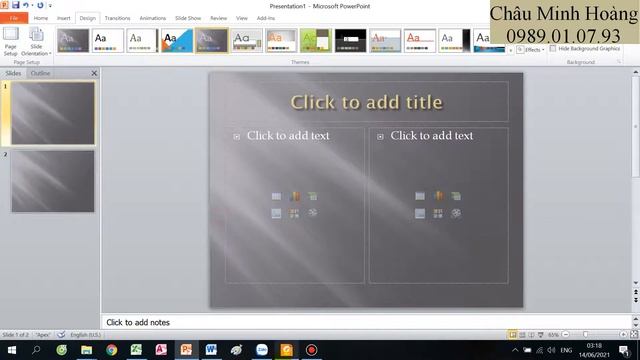The width and height of the screenshot is (640, 360).
Task: Click the spell check icon in status bar
Action: (61, 335)
